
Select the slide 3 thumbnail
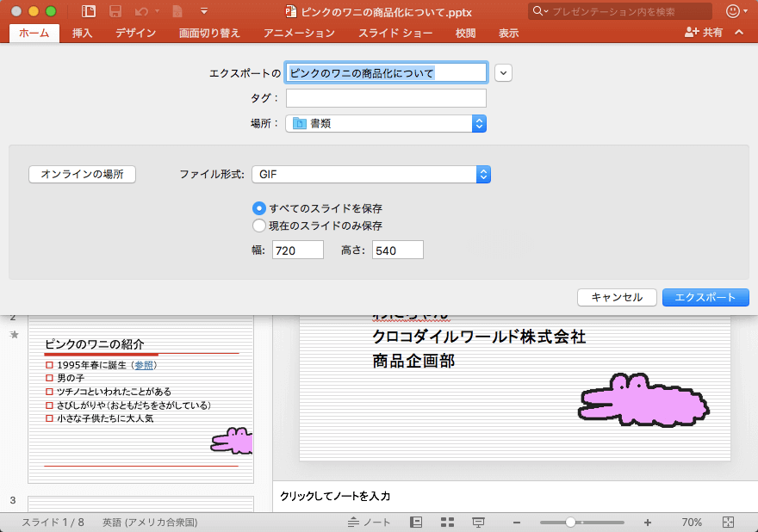click(x=140, y=504)
